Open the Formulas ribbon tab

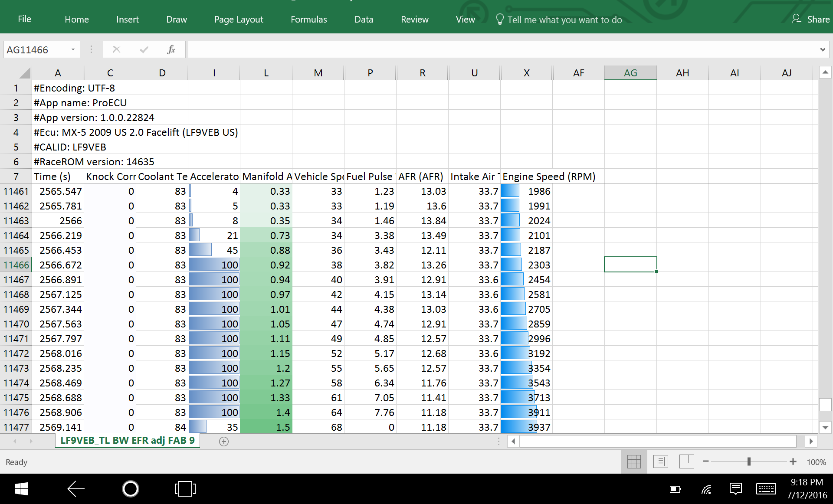308,20
